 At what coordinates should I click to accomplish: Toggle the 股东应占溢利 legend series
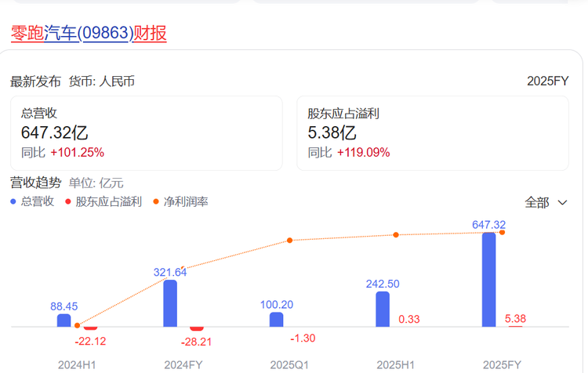103,201
